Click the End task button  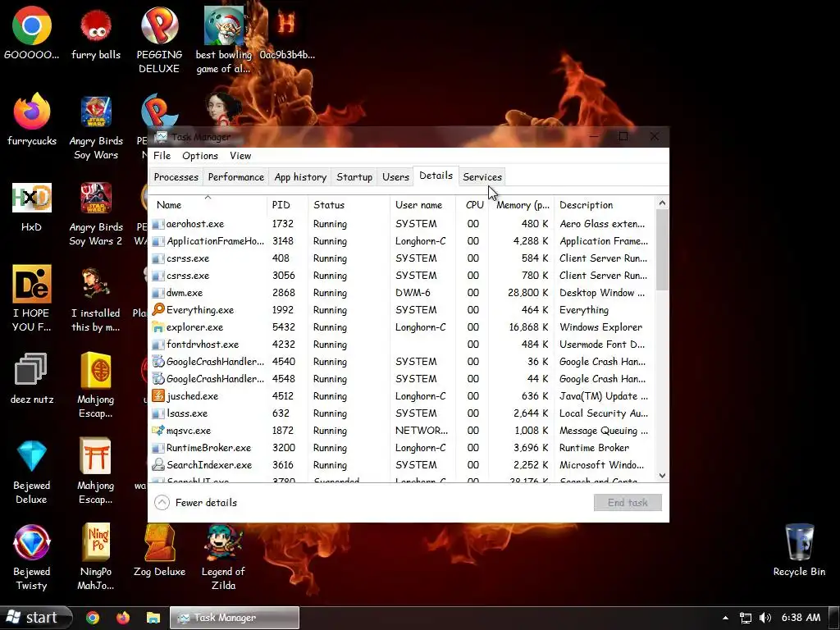pos(628,503)
